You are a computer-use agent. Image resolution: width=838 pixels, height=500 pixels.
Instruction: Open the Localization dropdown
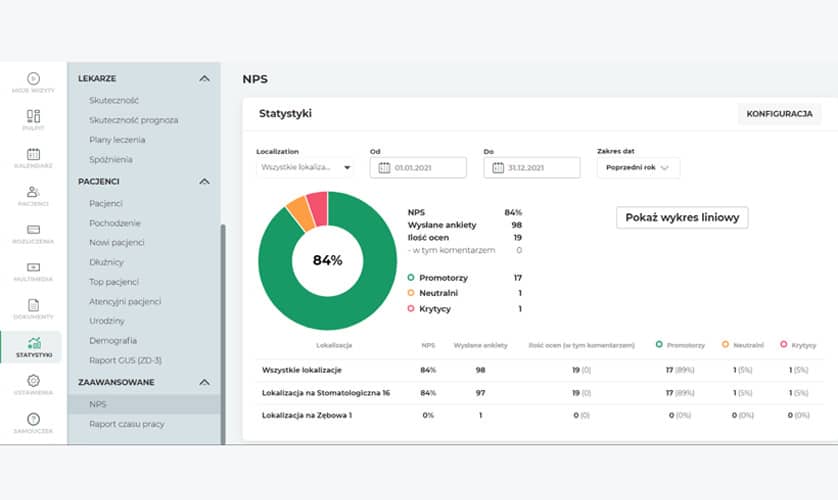click(x=305, y=168)
